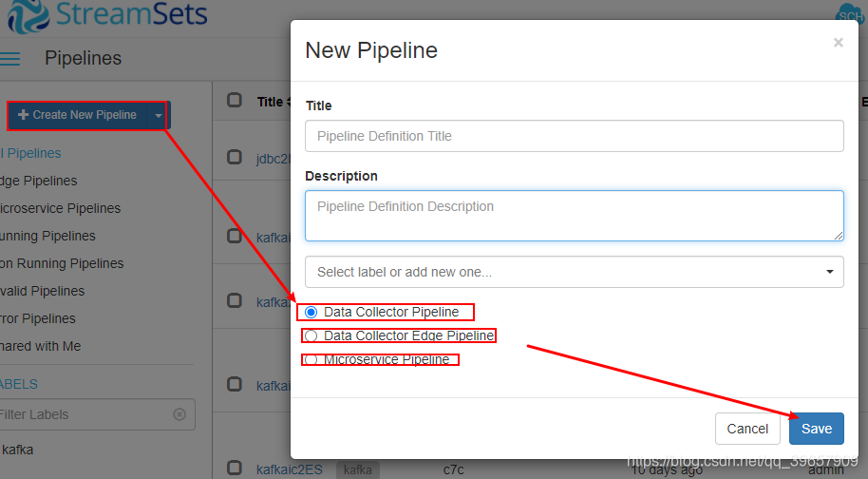This screenshot has width=868, height=479.
Task: Open the hamburger navigation menu
Action: click(9, 59)
